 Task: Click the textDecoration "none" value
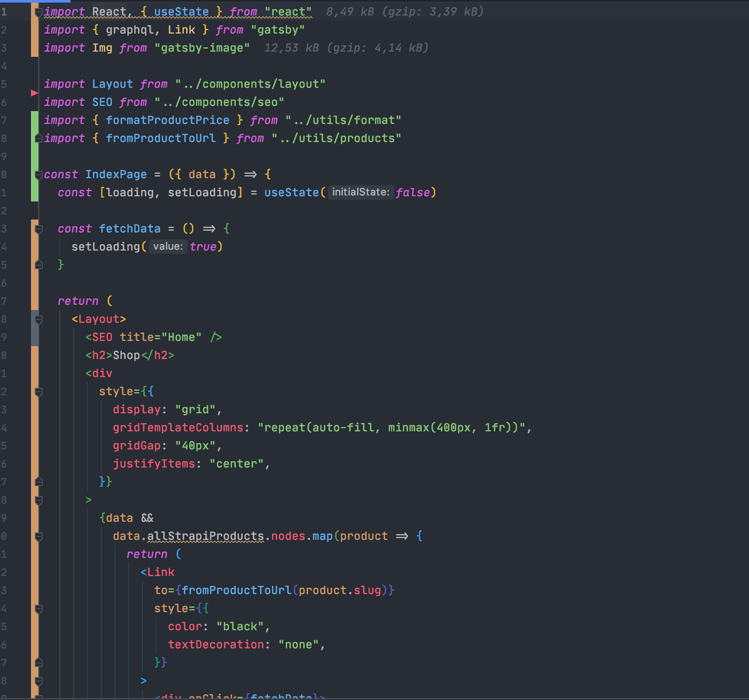pos(298,644)
